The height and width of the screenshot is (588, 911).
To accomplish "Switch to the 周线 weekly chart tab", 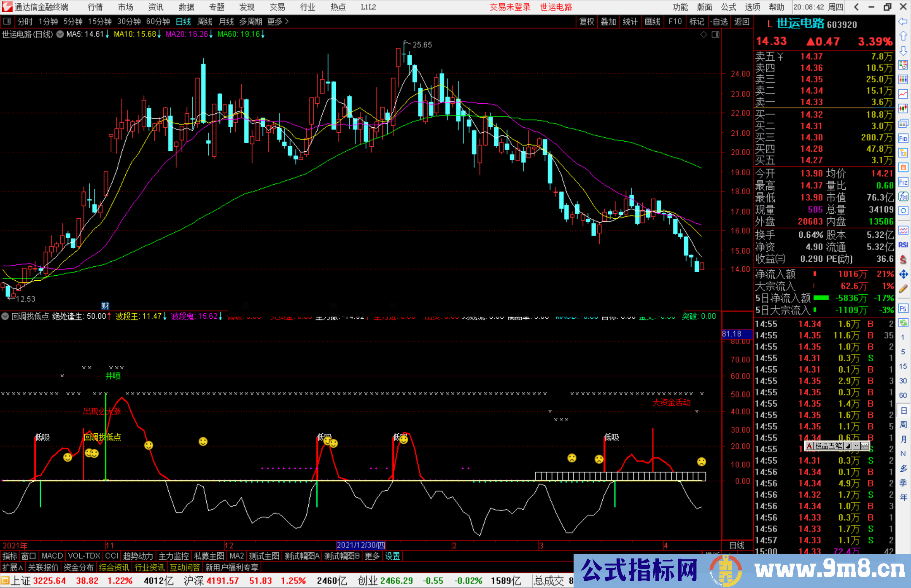I will (205, 21).
